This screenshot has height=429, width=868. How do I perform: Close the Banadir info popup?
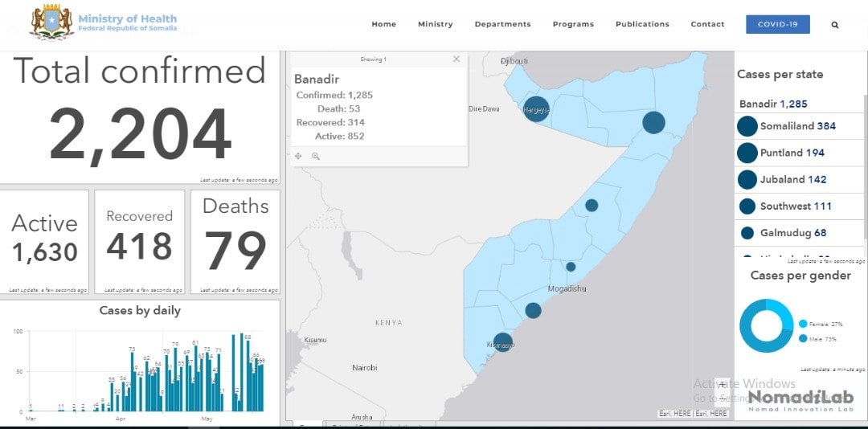click(x=457, y=59)
